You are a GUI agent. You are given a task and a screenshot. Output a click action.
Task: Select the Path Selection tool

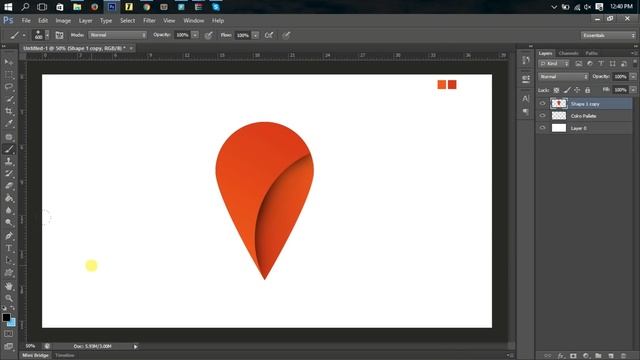[x=9, y=260]
